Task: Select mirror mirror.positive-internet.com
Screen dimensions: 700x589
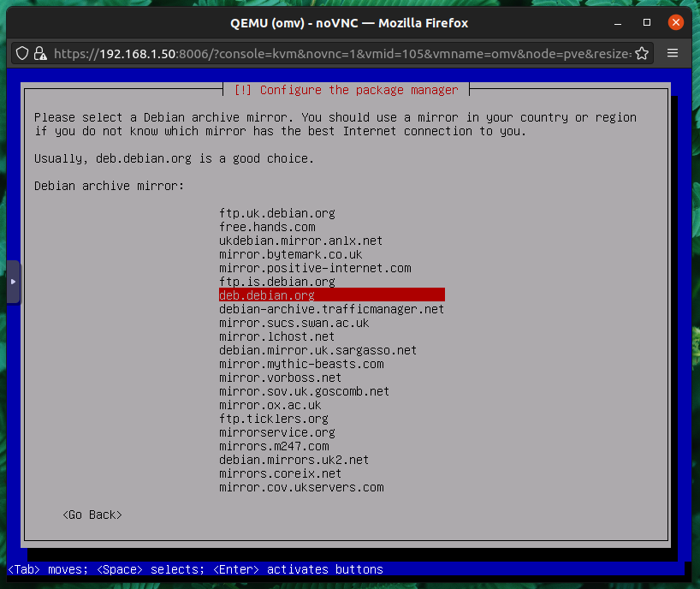Action: coord(315,268)
